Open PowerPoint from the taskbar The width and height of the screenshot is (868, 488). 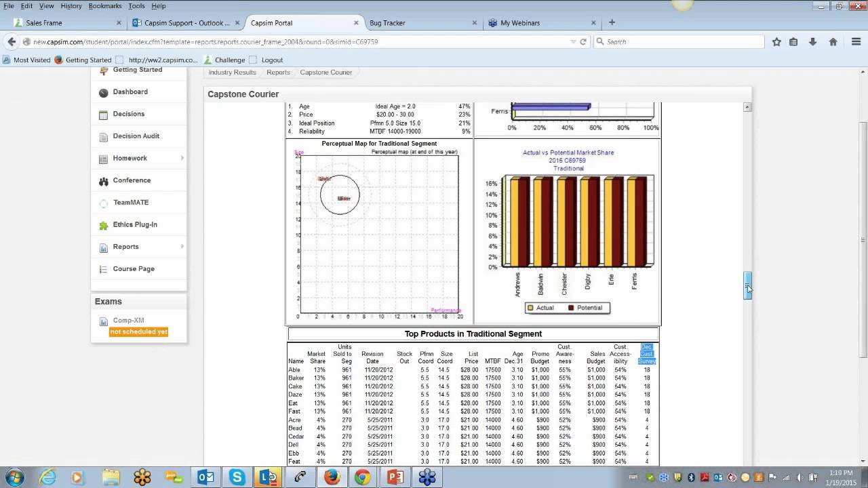click(395, 477)
